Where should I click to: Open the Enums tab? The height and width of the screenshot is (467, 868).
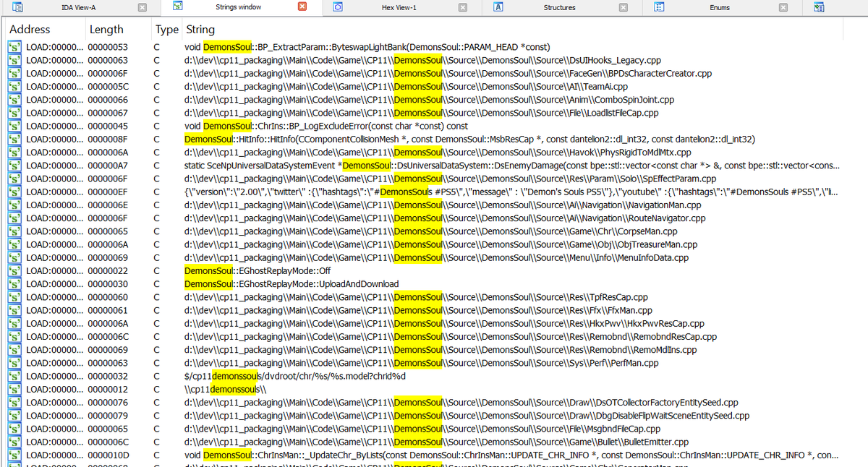coord(720,7)
